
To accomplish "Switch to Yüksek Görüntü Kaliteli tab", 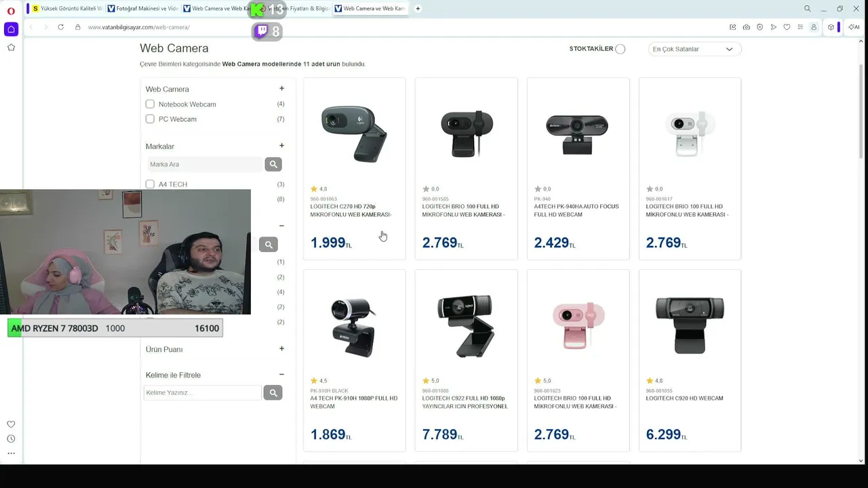I will tap(66, 9).
